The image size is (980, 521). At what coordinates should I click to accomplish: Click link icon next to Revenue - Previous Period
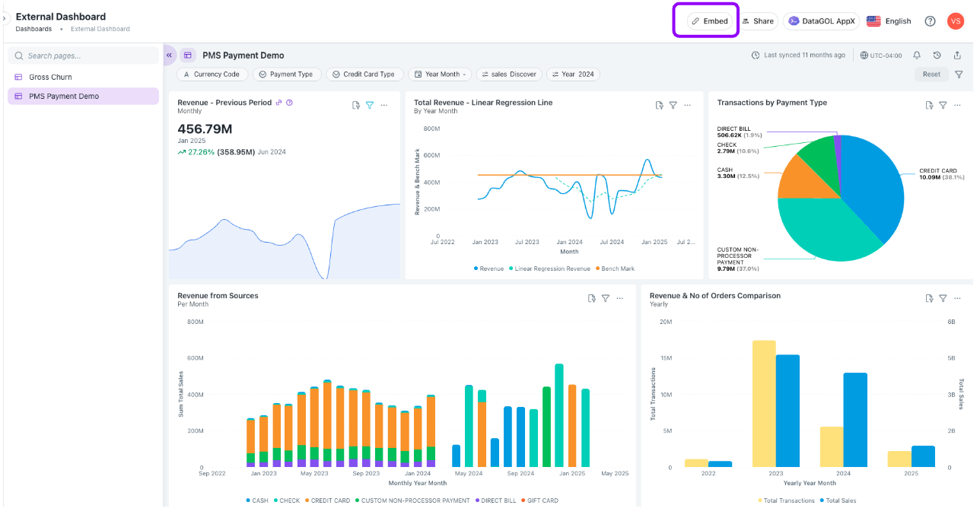coord(278,103)
